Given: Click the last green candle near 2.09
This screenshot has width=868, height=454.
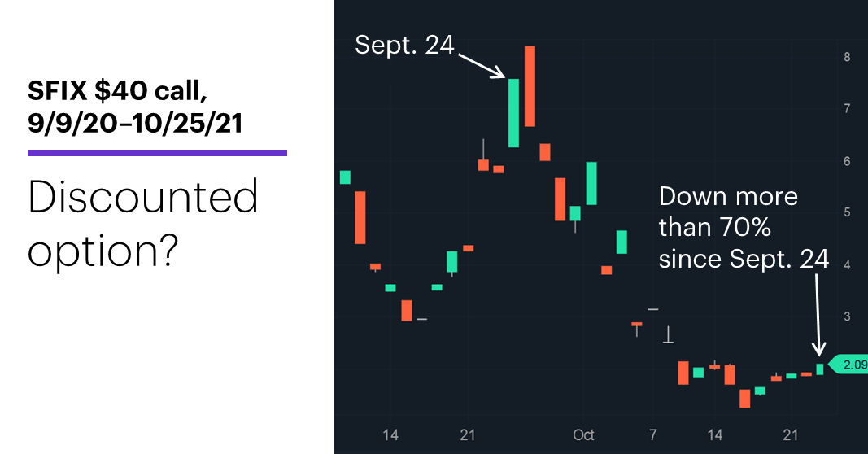Looking at the screenshot, I should (820, 369).
